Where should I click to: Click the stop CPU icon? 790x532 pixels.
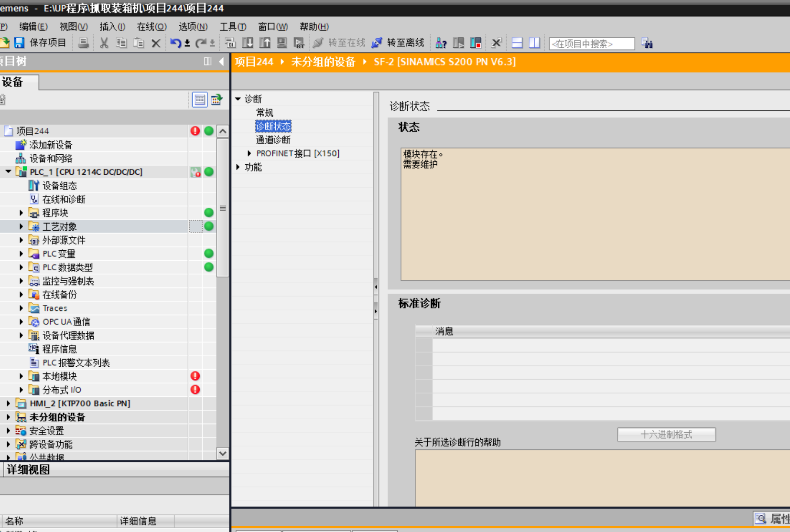[x=476, y=43]
